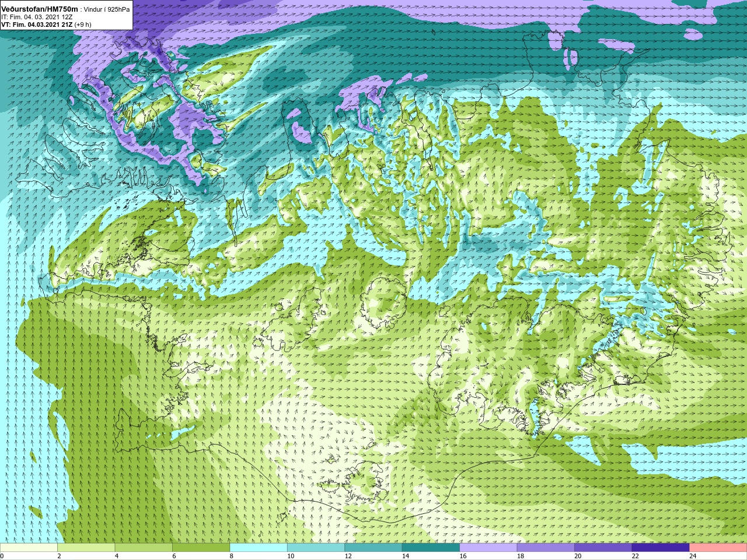
Task: Click the legend scale number 16
Action: [x=463, y=556]
